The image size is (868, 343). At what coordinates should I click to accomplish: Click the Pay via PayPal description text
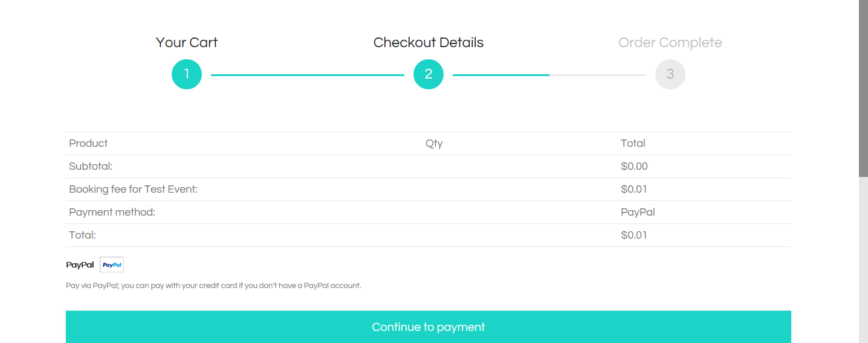pos(213,286)
